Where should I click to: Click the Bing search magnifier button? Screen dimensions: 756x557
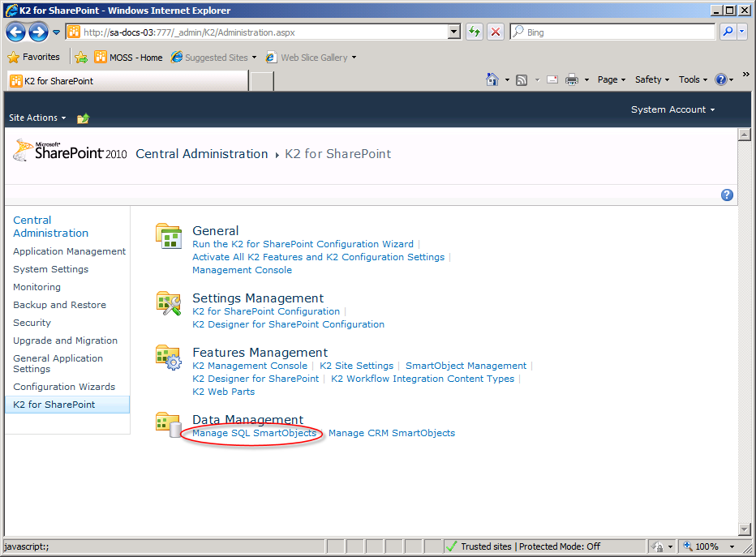tap(728, 32)
